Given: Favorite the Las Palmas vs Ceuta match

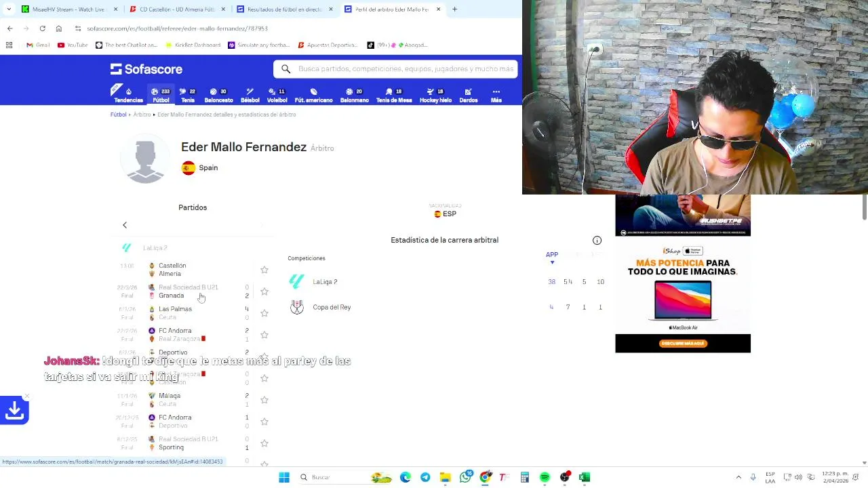Looking at the screenshot, I should click(264, 313).
